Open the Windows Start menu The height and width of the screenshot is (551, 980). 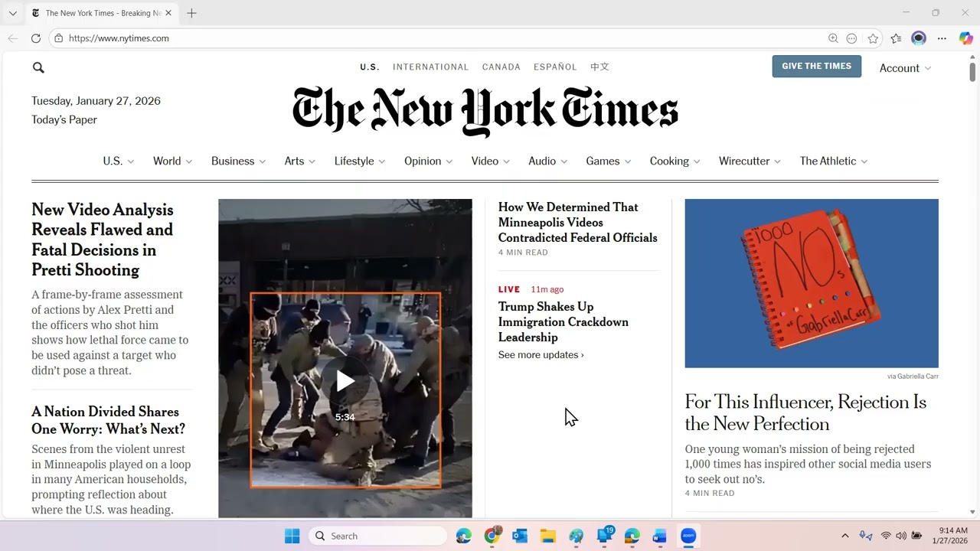(x=292, y=536)
